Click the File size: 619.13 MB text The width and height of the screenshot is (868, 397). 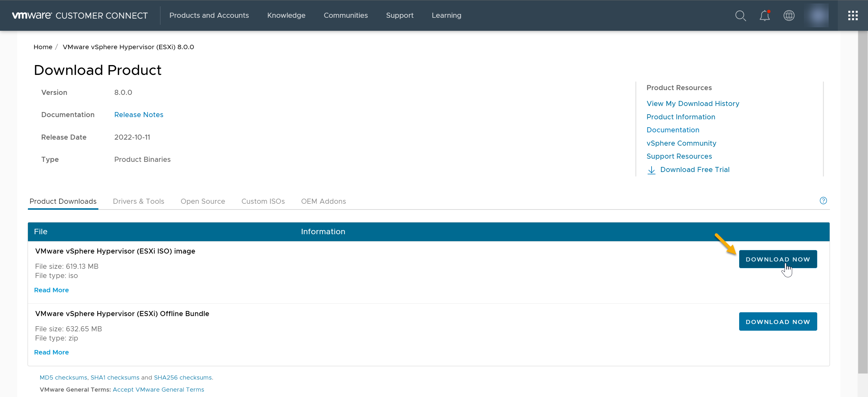[x=67, y=267]
